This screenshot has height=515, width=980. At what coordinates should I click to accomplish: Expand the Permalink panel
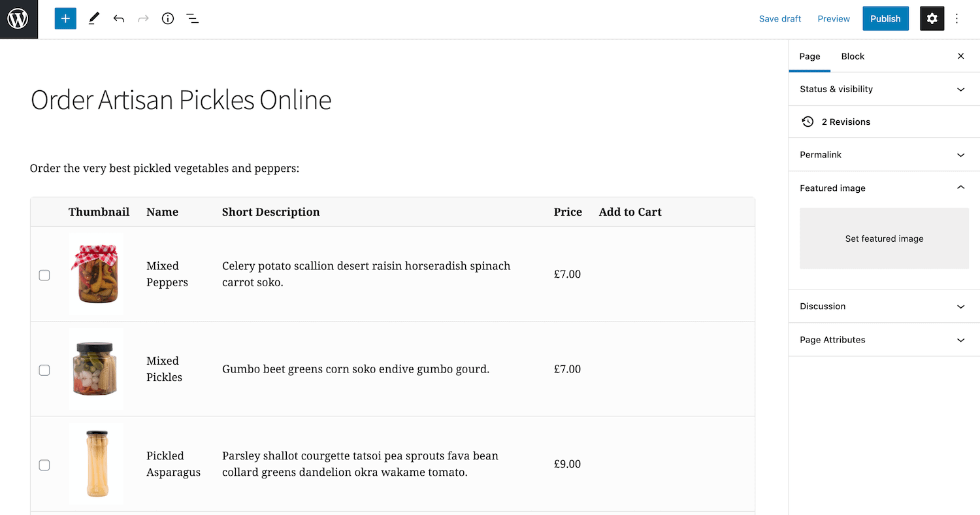[884, 155]
